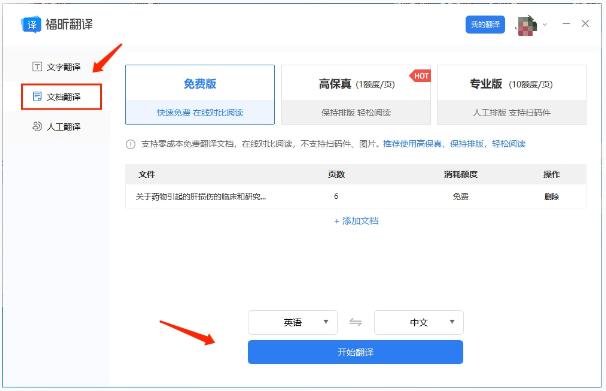
Task: Choose the 免费版 plan card
Action: tap(200, 95)
